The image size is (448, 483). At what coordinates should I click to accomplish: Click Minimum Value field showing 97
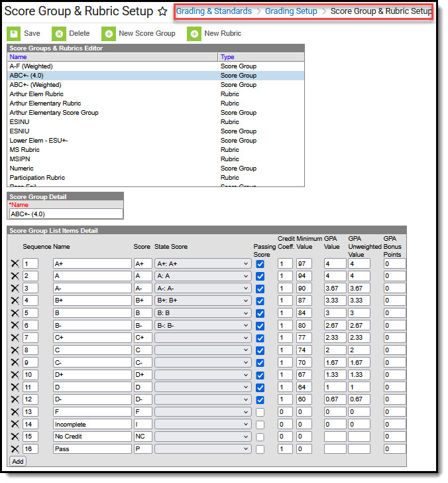[304, 263]
